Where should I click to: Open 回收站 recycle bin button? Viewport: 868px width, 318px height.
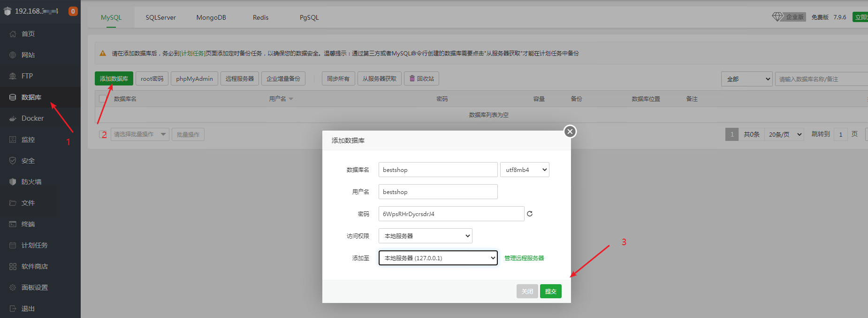[x=421, y=78]
